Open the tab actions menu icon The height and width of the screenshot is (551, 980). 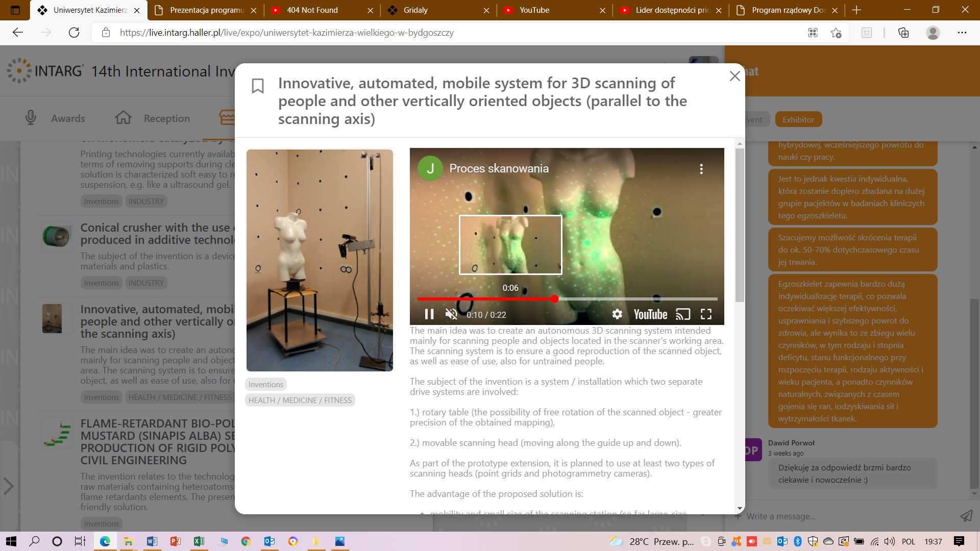coord(15,10)
